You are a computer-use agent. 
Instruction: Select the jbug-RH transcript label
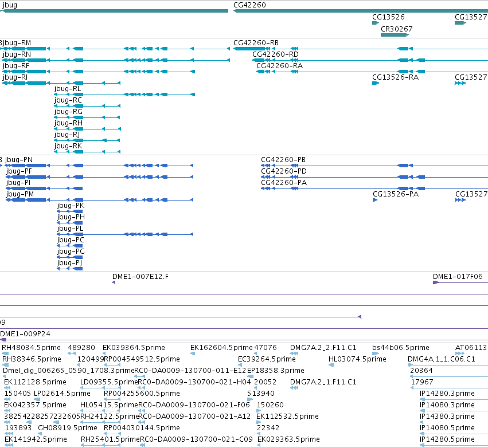pos(68,123)
